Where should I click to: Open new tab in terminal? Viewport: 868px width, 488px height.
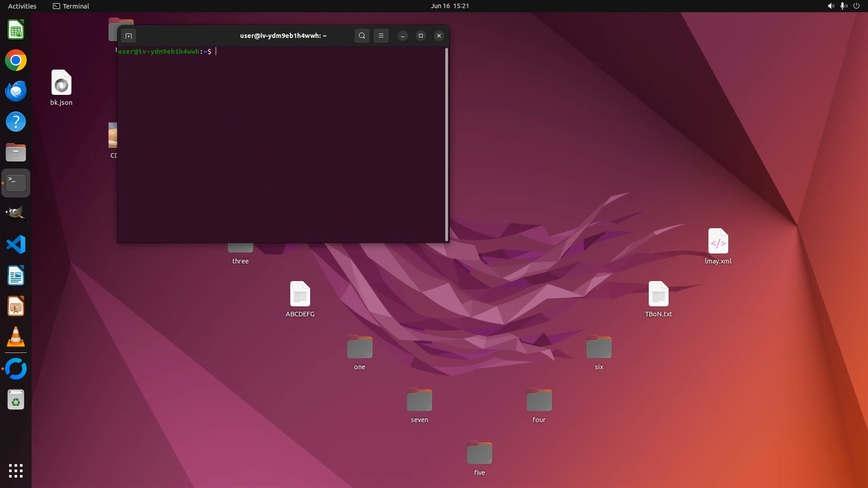128,36
